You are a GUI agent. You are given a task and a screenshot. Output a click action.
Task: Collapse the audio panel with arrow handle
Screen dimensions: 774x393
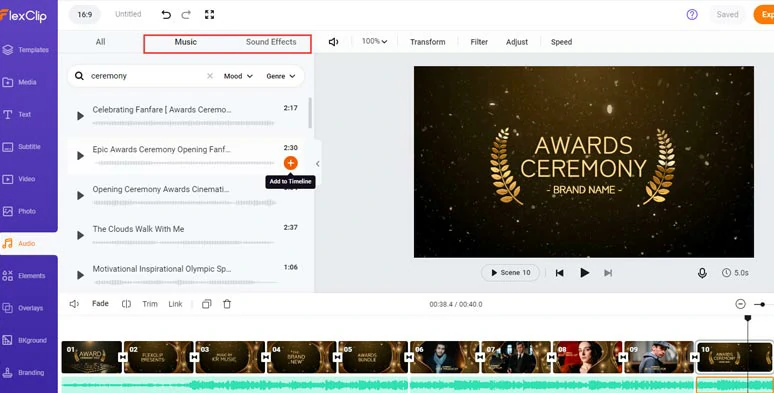coord(317,163)
